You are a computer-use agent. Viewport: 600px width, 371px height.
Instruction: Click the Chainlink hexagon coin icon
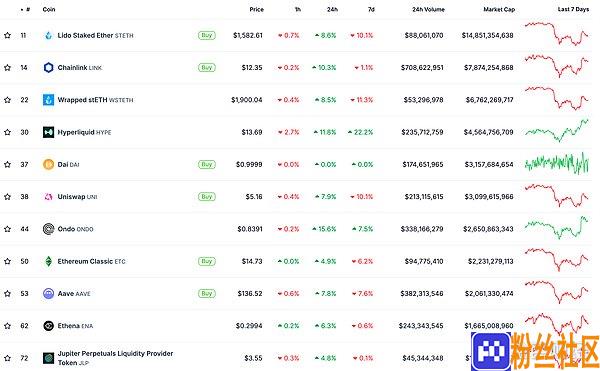click(x=49, y=68)
